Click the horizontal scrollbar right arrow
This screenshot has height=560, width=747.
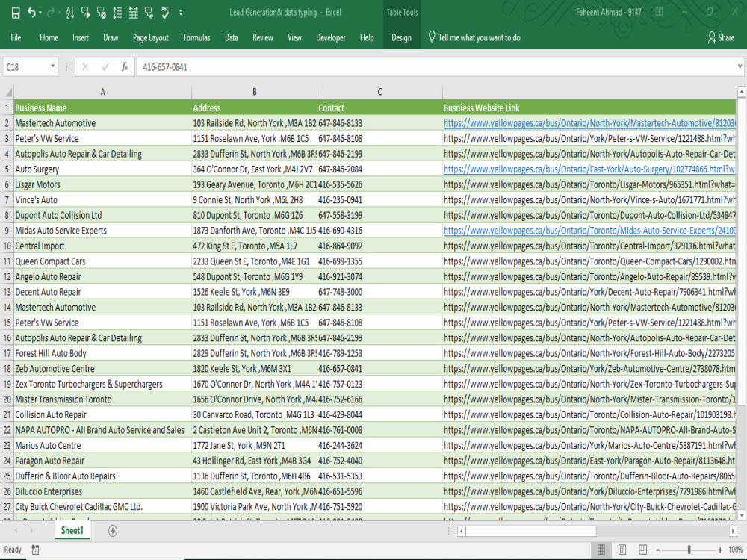[x=734, y=531]
